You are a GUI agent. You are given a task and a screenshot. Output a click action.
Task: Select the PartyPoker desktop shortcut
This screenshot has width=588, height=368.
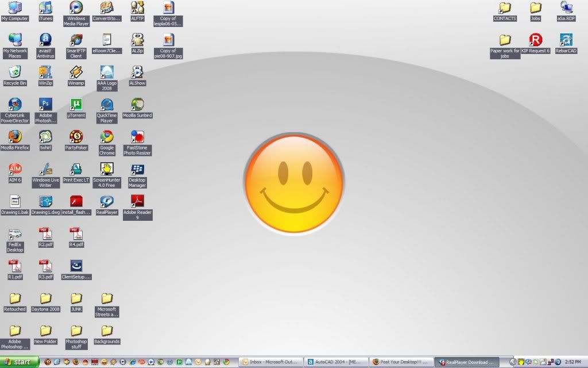(x=76, y=140)
